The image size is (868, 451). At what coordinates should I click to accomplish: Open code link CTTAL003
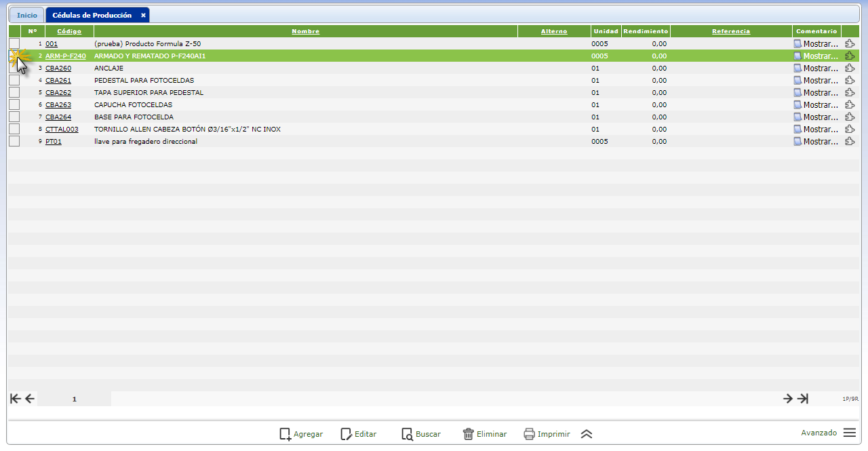point(62,129)
